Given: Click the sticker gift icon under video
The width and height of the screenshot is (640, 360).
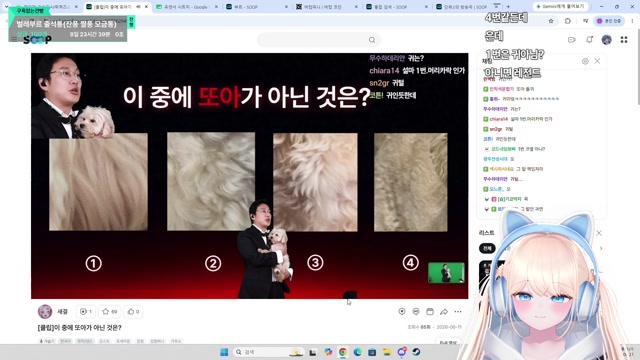Looking at the screenshot, I should (x=416, y=311).
